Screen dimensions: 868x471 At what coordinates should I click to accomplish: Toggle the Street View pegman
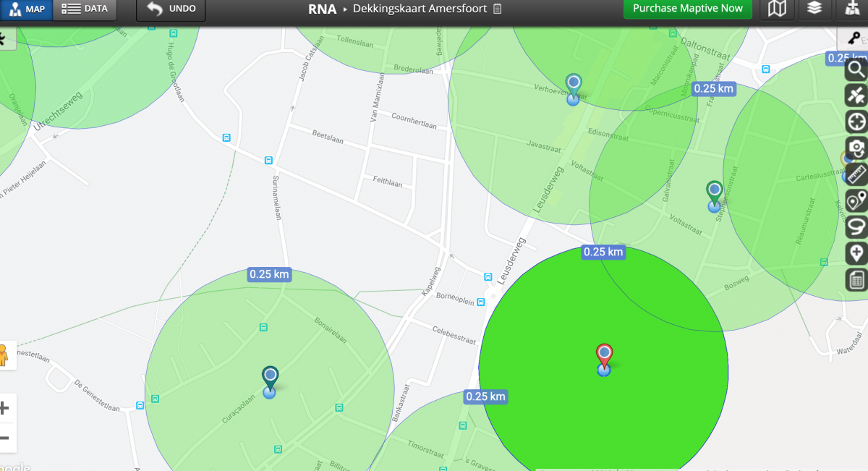click(7, 355)
